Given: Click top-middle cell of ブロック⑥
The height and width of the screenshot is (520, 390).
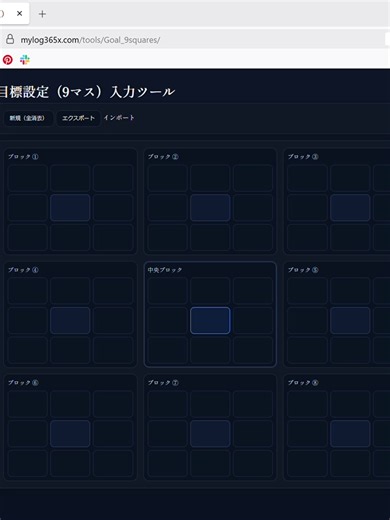Looking at the screenshot, I should coord(70,404).
